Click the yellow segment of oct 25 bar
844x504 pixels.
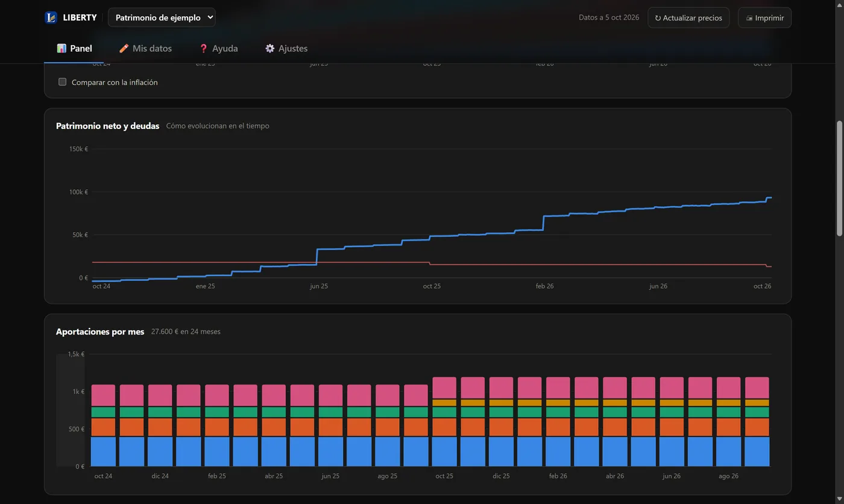tap(444, 403)
